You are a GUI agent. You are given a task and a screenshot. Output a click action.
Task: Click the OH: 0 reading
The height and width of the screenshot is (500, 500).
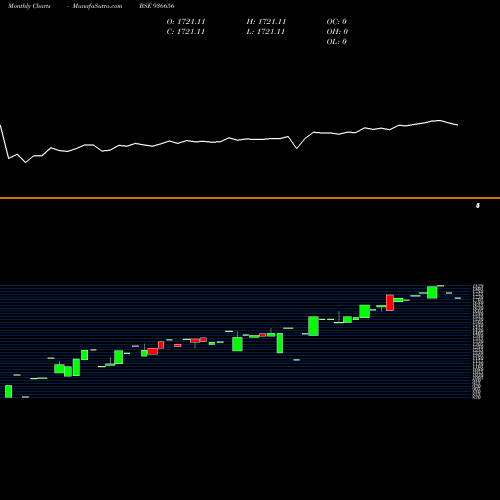pyautogui.click(x=337, y=32)
